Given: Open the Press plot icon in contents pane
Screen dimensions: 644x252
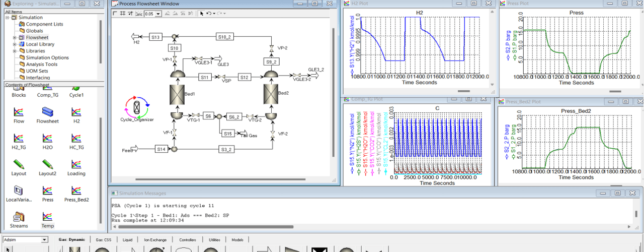Looking at the screenshot, I should point(47,191).
